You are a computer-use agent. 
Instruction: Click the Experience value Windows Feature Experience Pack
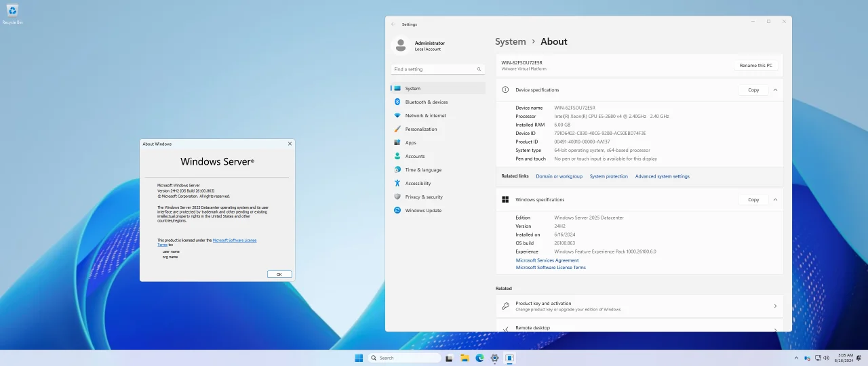click(x=605, y=251)
